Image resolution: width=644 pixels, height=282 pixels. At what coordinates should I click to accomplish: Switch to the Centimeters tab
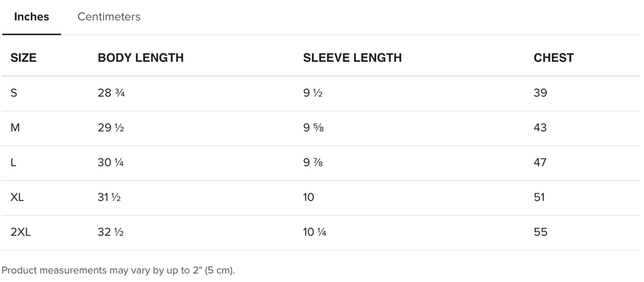click(x=109, y=17)
